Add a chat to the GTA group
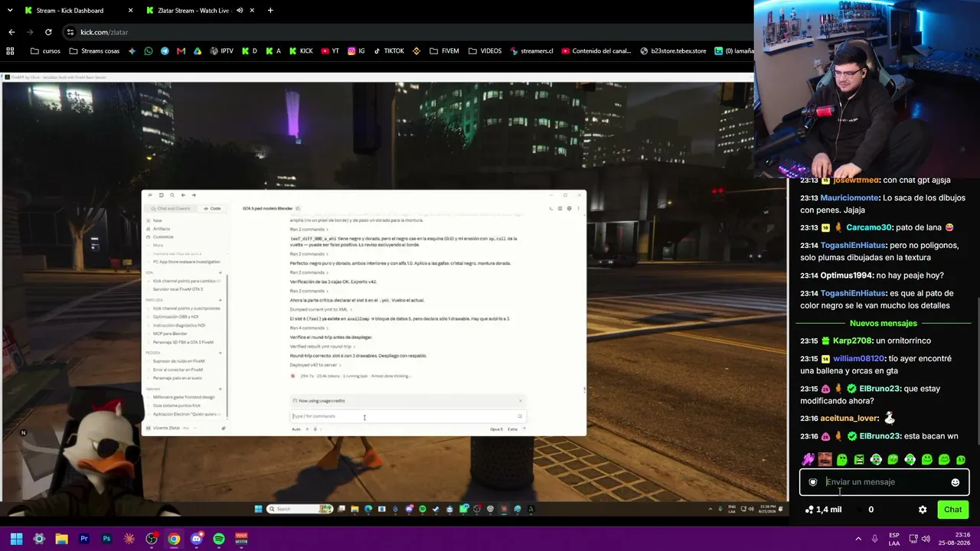This screenshot has height=551, width=980. click(220, 272)
